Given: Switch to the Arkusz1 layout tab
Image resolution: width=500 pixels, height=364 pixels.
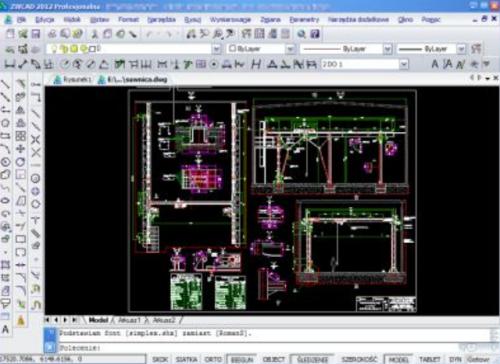Looking at the screenshot, I should [x=129, y=320].
